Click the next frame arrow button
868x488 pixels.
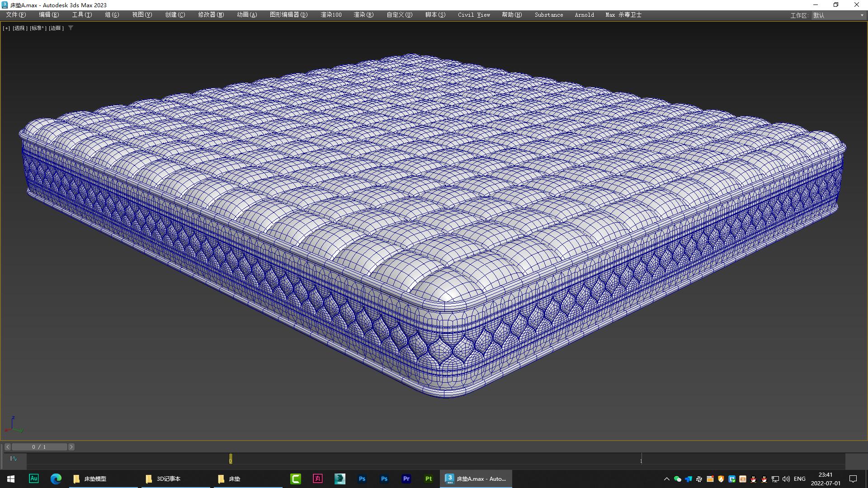[x=71, y=446]
